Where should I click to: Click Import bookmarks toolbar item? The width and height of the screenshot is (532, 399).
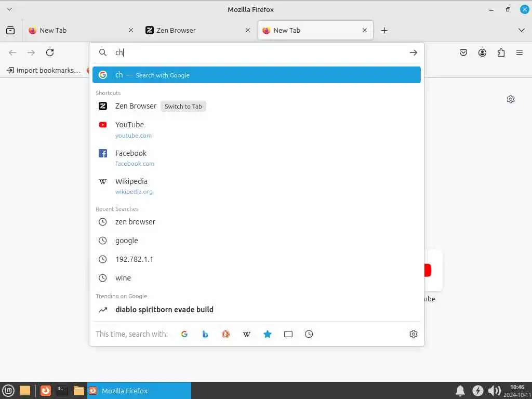point(44,70)
